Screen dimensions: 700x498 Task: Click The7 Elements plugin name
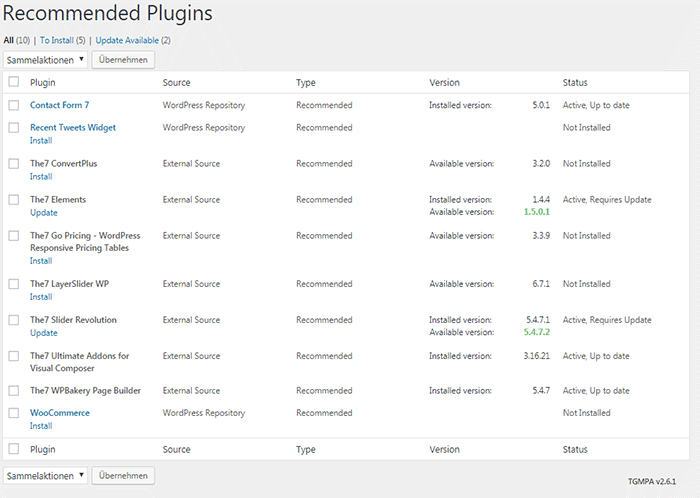(x=58, y=200)
